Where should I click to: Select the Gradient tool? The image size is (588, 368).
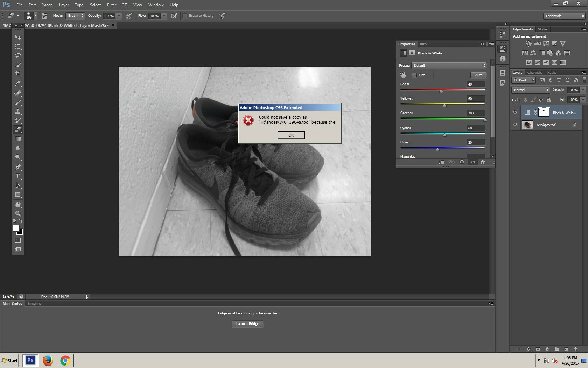pos(18,139)
